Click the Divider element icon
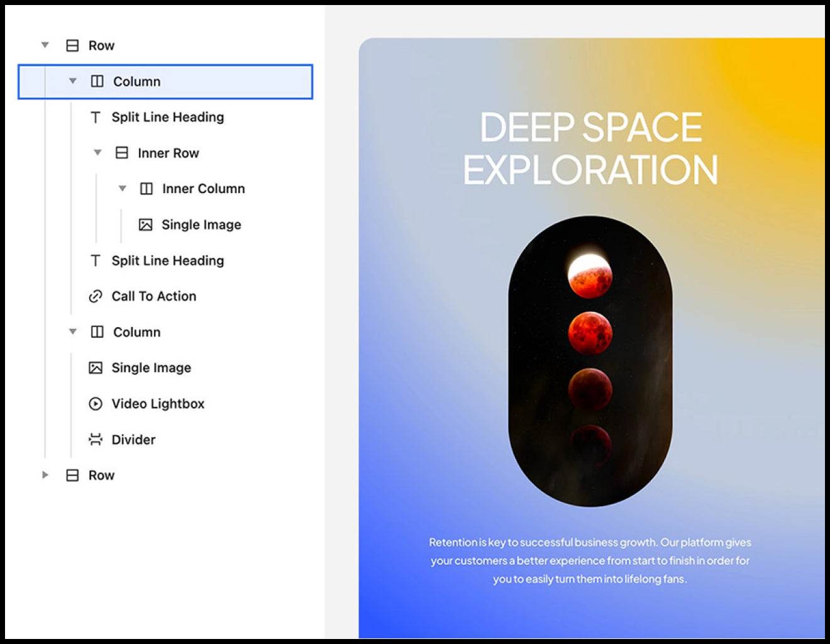Image resolution: width=830 pixels, height=644 pixels. coord(96,440)
